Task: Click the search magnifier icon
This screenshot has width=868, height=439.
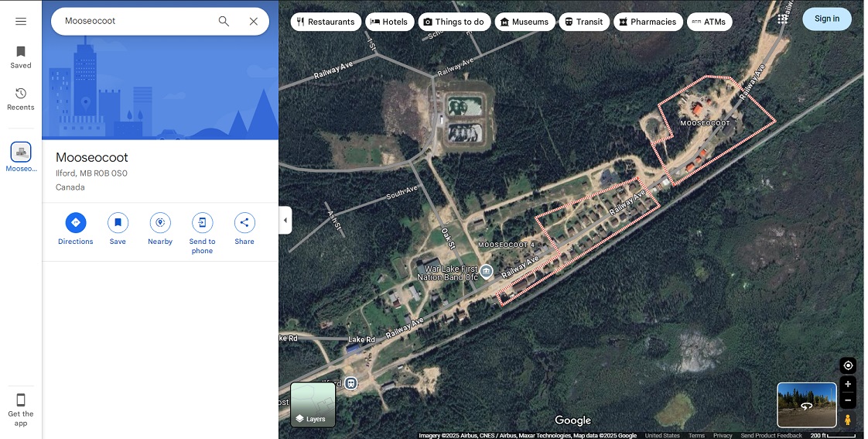Action: tap(224, 21)
